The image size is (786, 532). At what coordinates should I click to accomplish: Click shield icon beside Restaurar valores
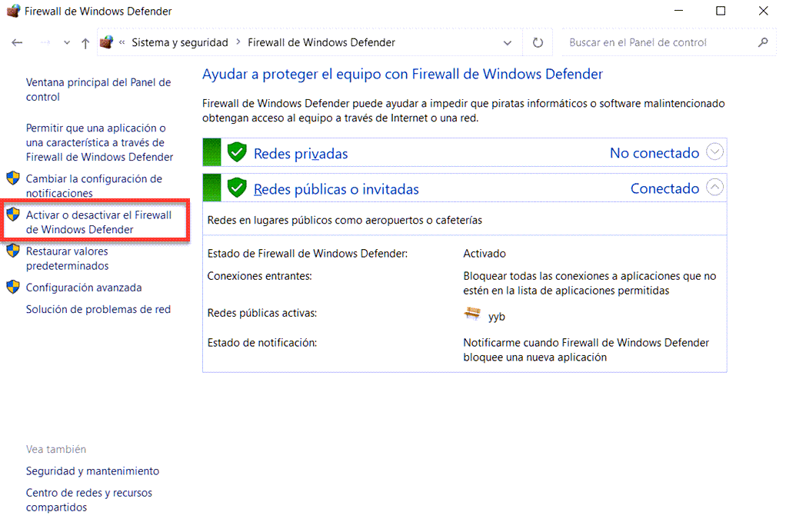[13, 251]
